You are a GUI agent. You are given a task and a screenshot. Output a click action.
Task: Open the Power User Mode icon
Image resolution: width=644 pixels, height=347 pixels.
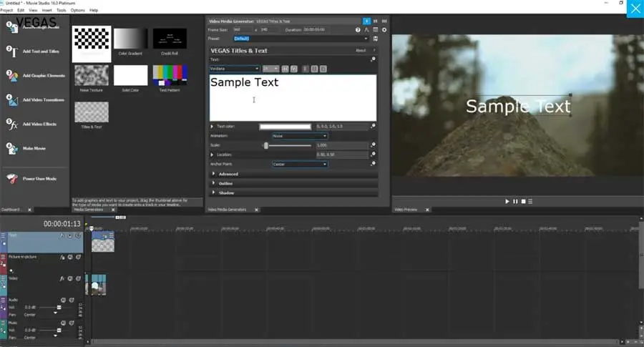[x=10, y=178]
